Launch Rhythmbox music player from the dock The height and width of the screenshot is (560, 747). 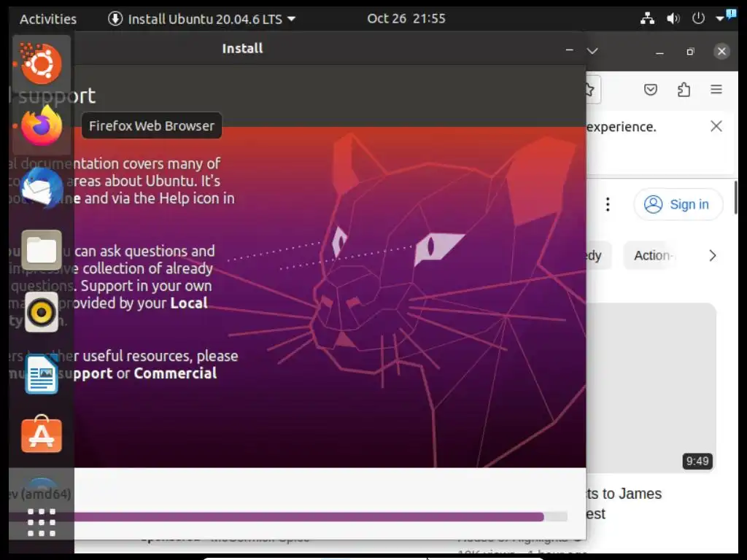point(42,312)
